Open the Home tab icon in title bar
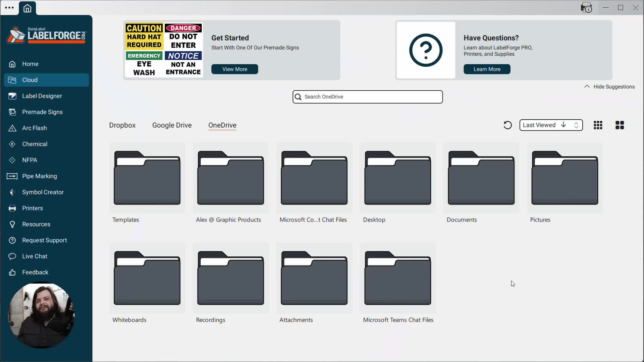The image size is (644, 362). (27, 8)
